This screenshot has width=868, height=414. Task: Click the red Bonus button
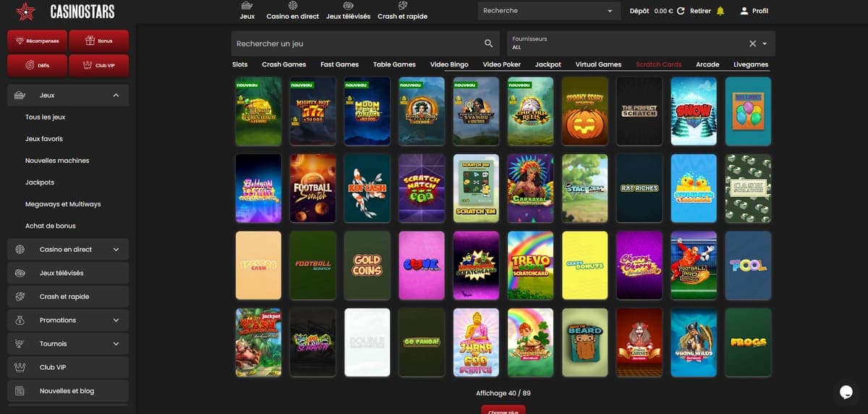[99, 41]
